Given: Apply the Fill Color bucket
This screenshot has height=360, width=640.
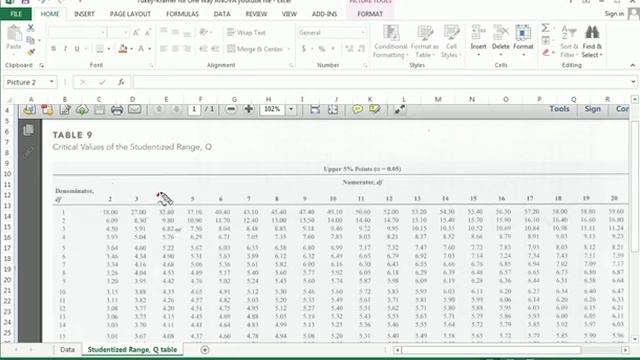Looking at the screenshot, I should 123,49.
